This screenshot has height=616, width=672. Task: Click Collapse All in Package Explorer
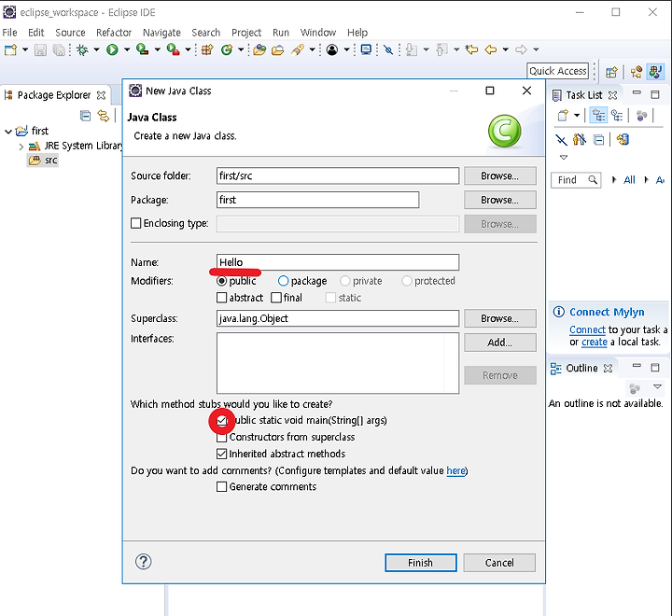coord(85,116)
